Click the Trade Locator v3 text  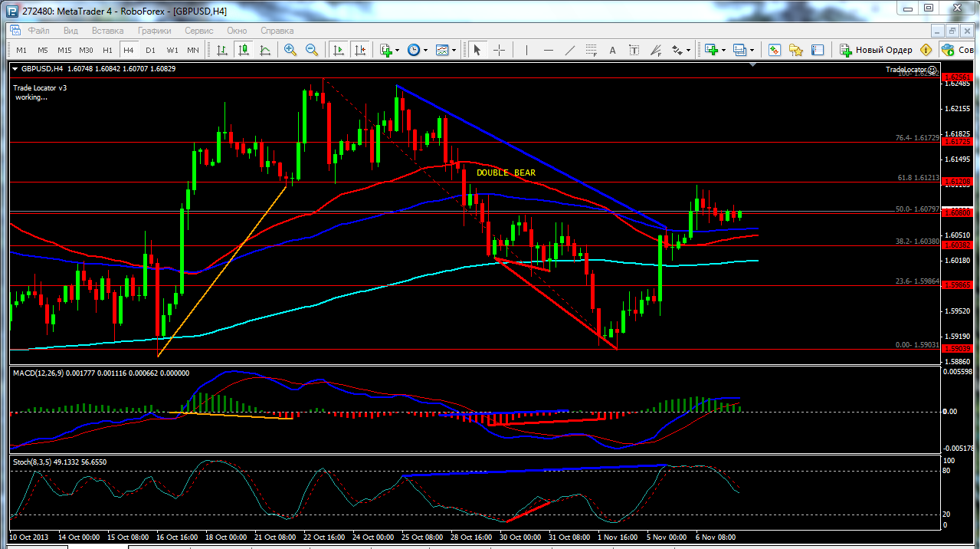pyautogui.click(x=40, y=87)
